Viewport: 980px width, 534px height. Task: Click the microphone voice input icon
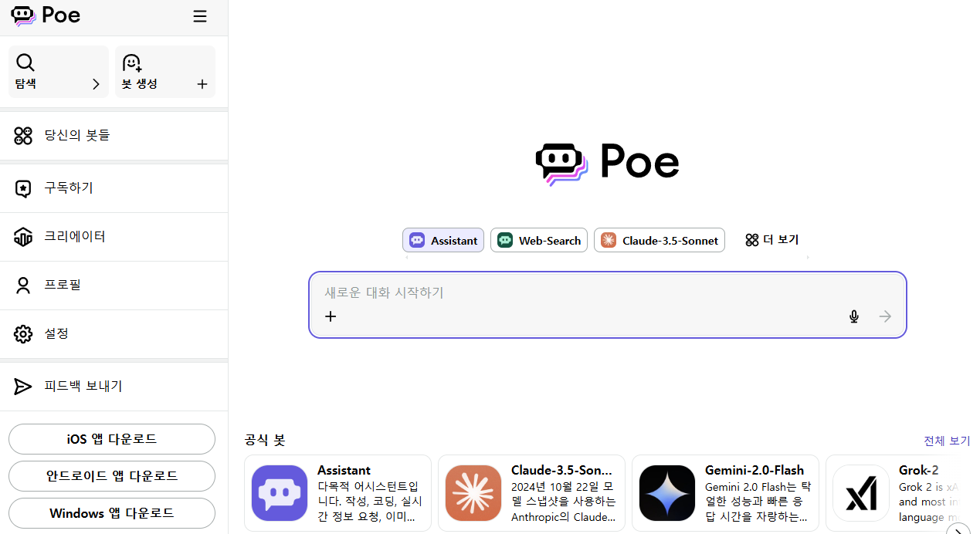click(x=853, y=316)
